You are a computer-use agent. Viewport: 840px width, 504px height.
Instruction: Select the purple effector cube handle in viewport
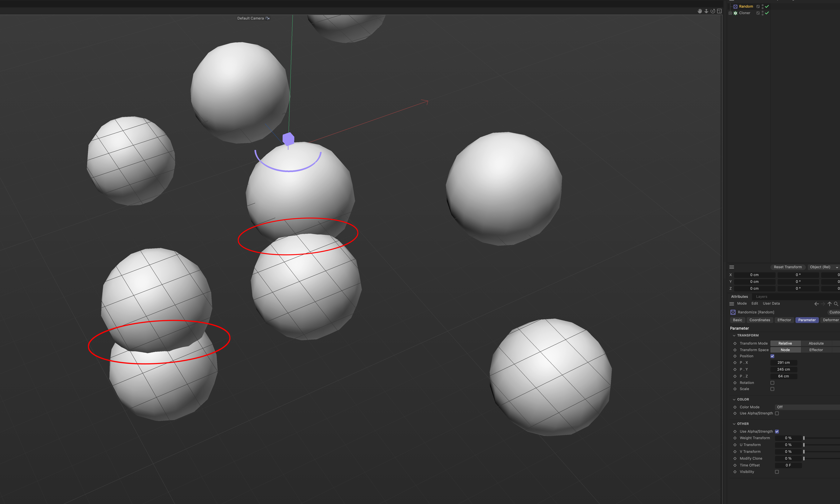pyautogui.click(x=288, y=139)
